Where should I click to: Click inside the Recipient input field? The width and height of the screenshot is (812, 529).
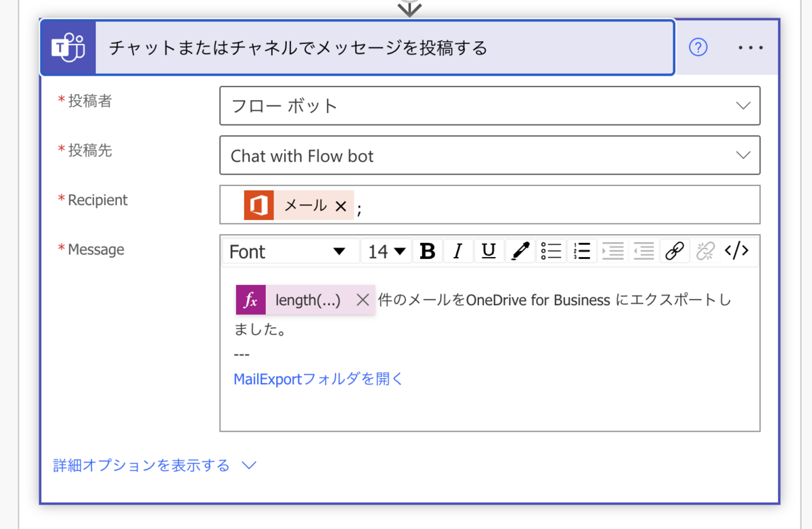click(490, 205)
